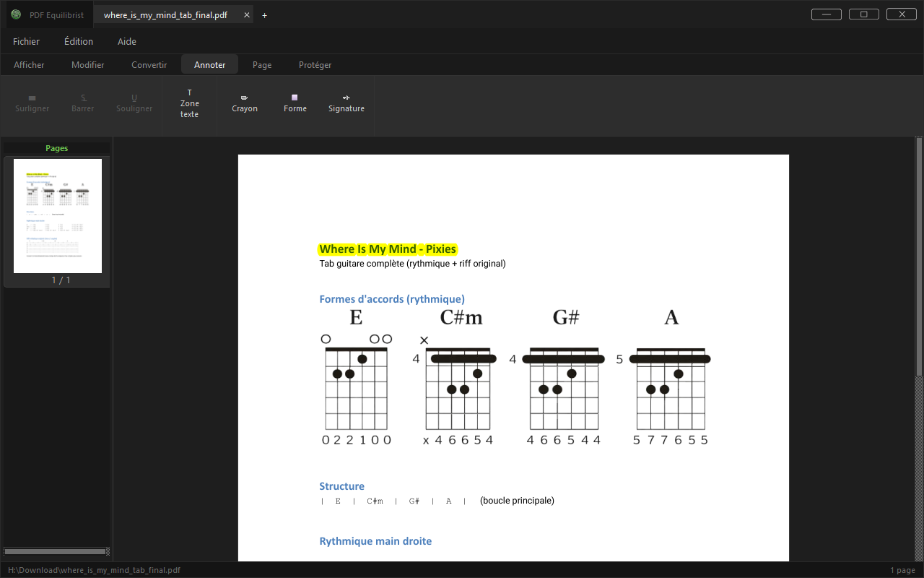This screenshot has width=924, height=578.
Task: Switch to the Protéger tab
Action: pyautogui.click(x=315, y=65)
